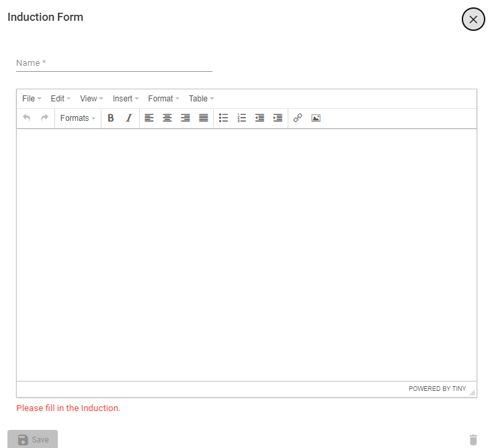
Task: Toggle bold formatting
Action: point(110,118)
